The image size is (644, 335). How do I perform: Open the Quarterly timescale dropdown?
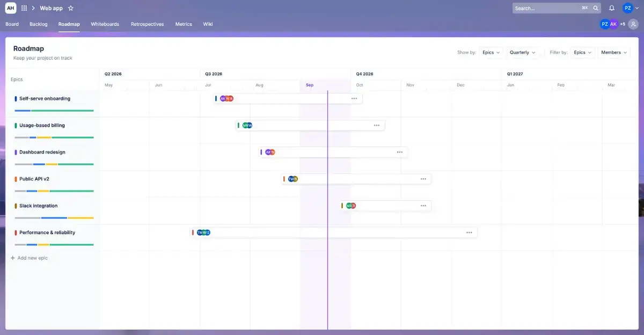tap(523, 53)
